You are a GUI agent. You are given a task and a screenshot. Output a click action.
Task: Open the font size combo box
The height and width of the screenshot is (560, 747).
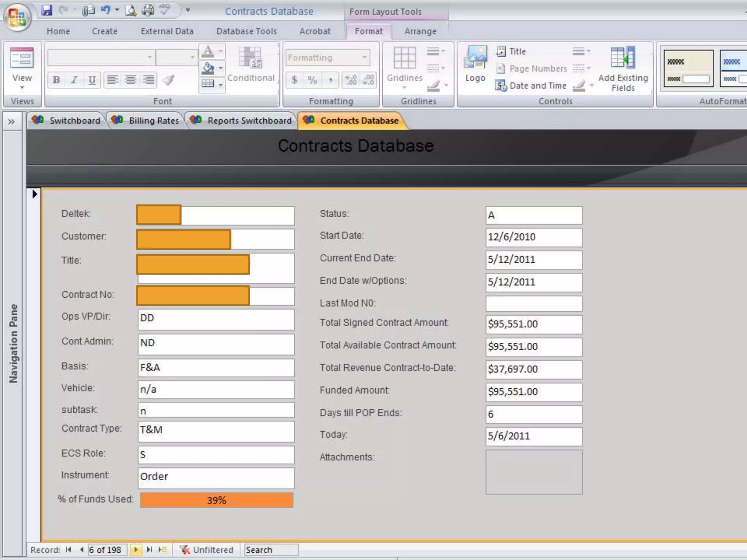(x=177, y=57)
